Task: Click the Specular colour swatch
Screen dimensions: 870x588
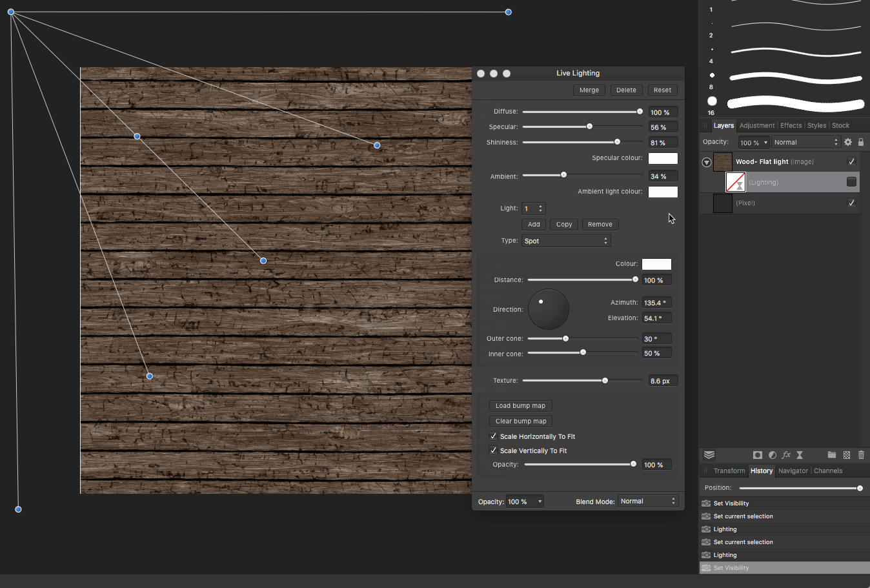Action: (x=663, y=158)
